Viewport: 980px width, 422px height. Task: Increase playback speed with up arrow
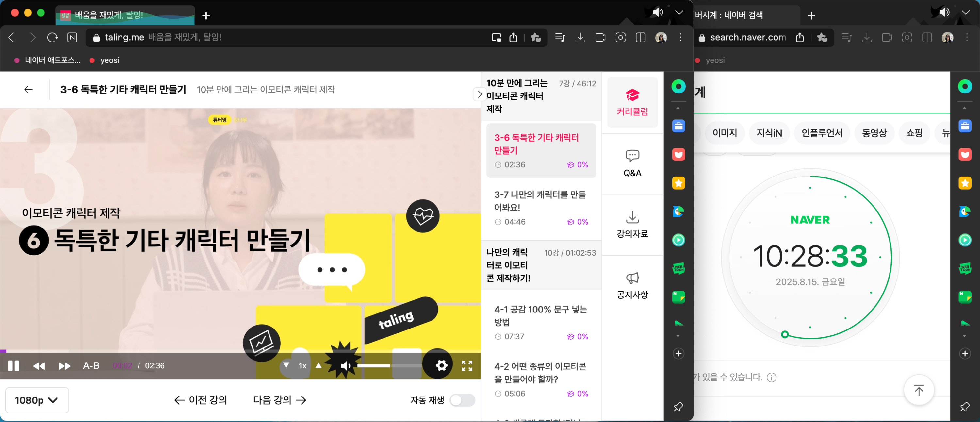click(x=319, y=365)
